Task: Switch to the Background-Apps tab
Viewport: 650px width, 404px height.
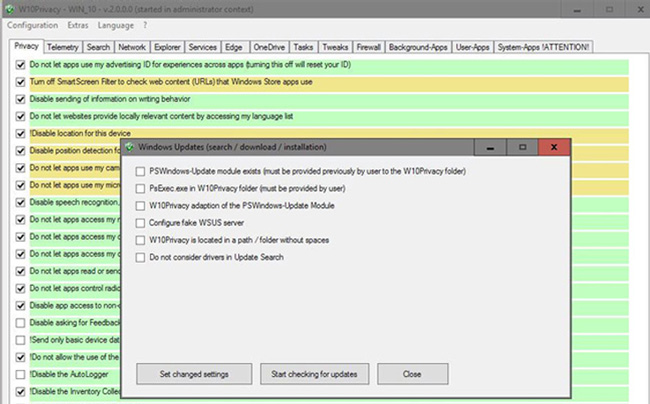Action: tap(418, 47)
